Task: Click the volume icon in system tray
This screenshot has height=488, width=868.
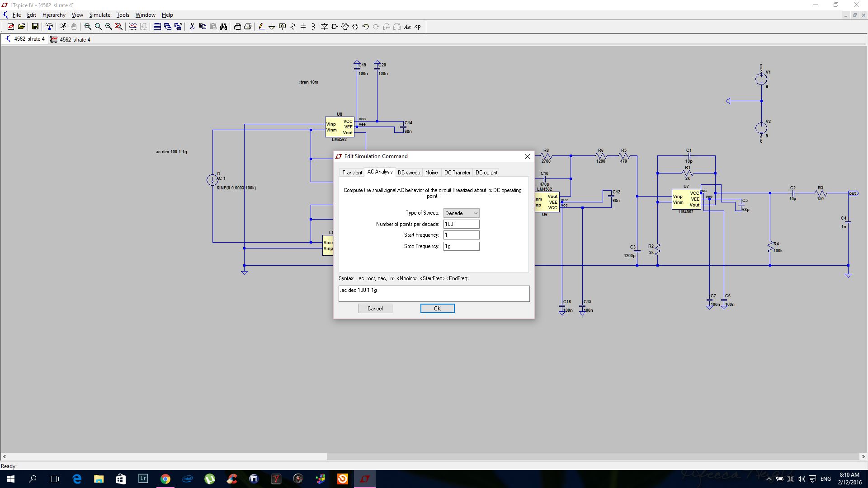Action: [x=801, y=479]
